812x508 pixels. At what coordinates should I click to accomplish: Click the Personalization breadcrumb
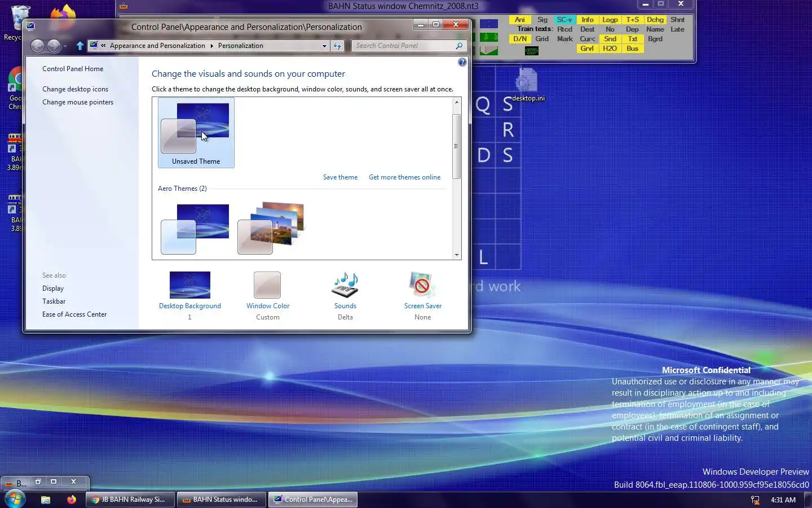coord(240,46)
